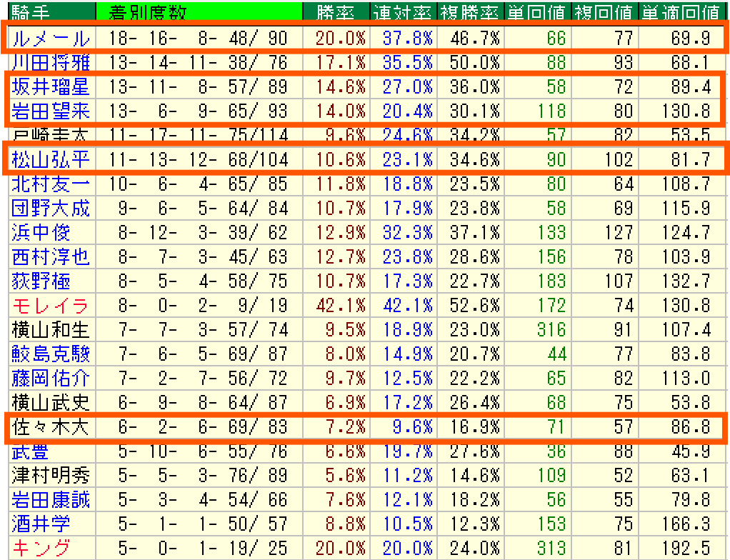The width and height of the screenshot is (730, 560).
Task: Select jockey 坂井瑠星 in the table
Action: pyautogui.click(x=50, y=87)
